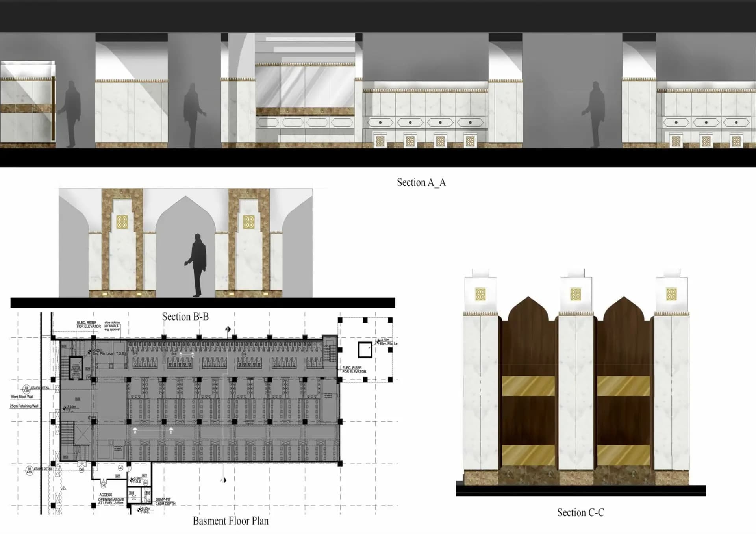This screenshot has height=534, width=756.
Task: Click 'SUMP-PIT 0.60M DEPTH' note
Action: pyautogui.click(x=165, y=502)
